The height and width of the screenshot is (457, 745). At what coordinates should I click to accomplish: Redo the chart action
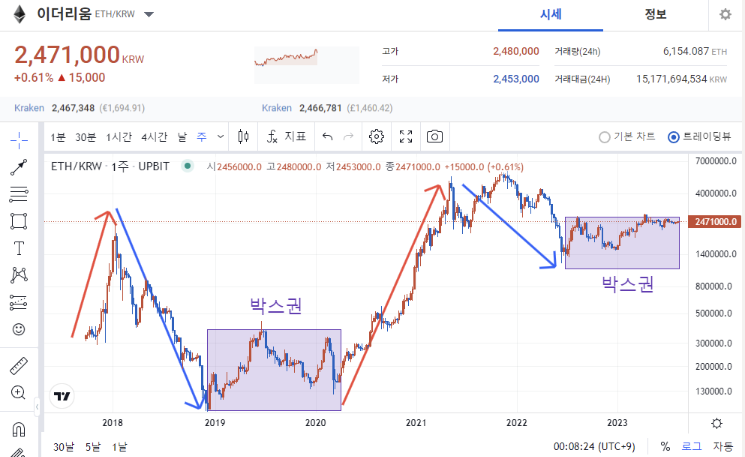pos(348,137)
